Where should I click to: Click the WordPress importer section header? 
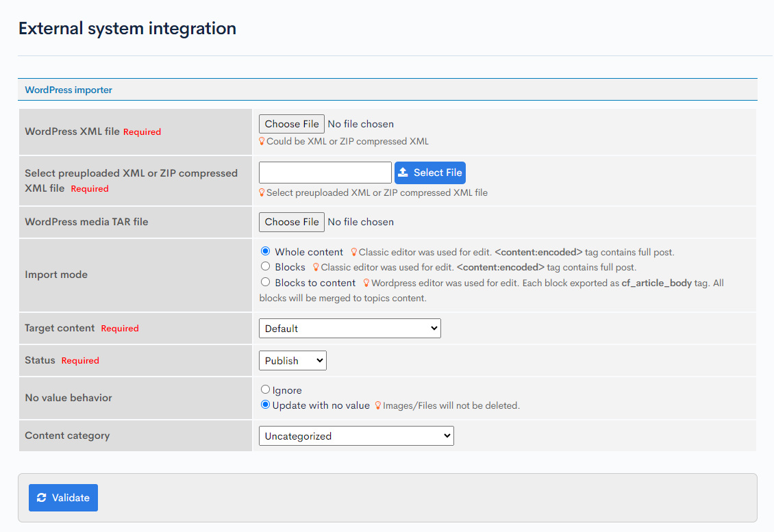coord(68,90)
